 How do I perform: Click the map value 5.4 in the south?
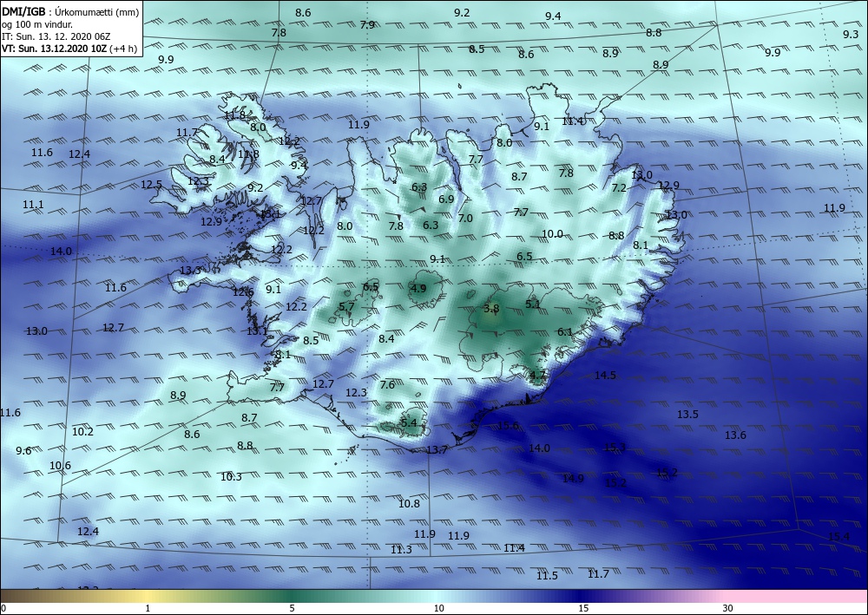tap(409, 423)
